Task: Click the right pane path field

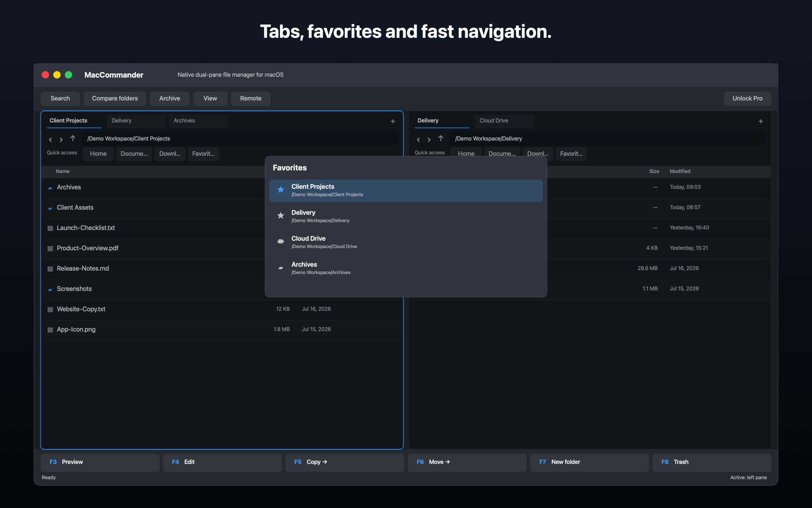Action: point(608,139)
